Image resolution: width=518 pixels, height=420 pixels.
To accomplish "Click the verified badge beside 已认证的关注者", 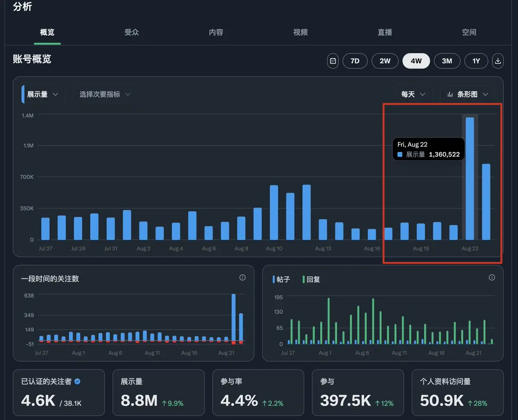I will 77,382.
